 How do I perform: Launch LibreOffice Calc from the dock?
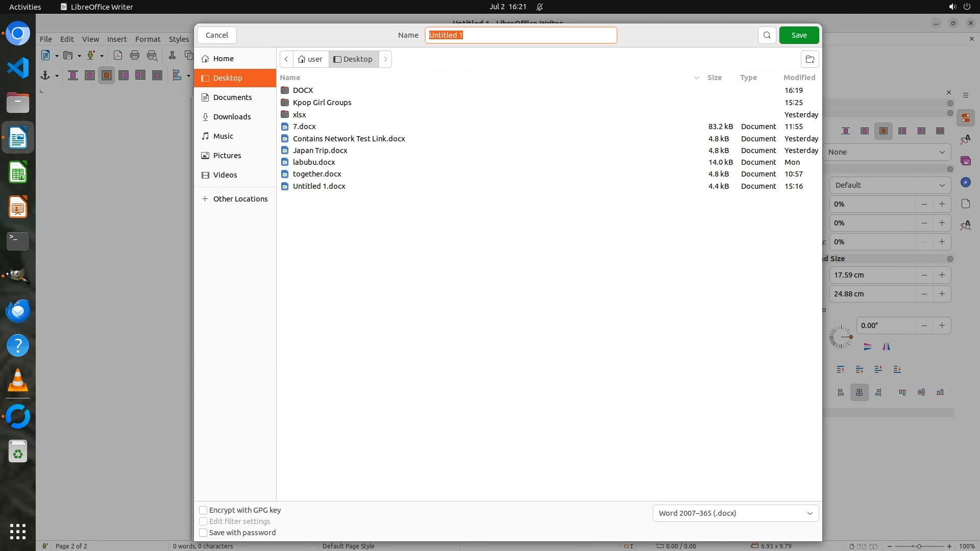18,173
